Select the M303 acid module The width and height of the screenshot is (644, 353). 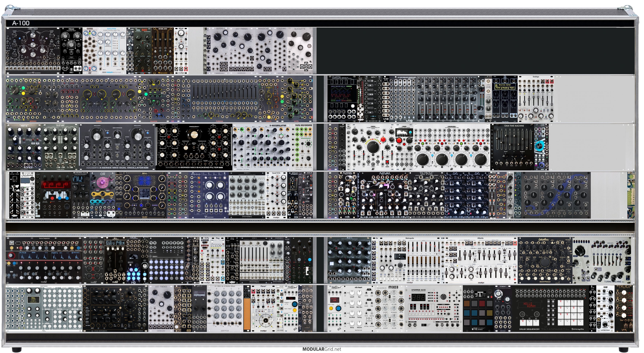(x=389, y=309)
